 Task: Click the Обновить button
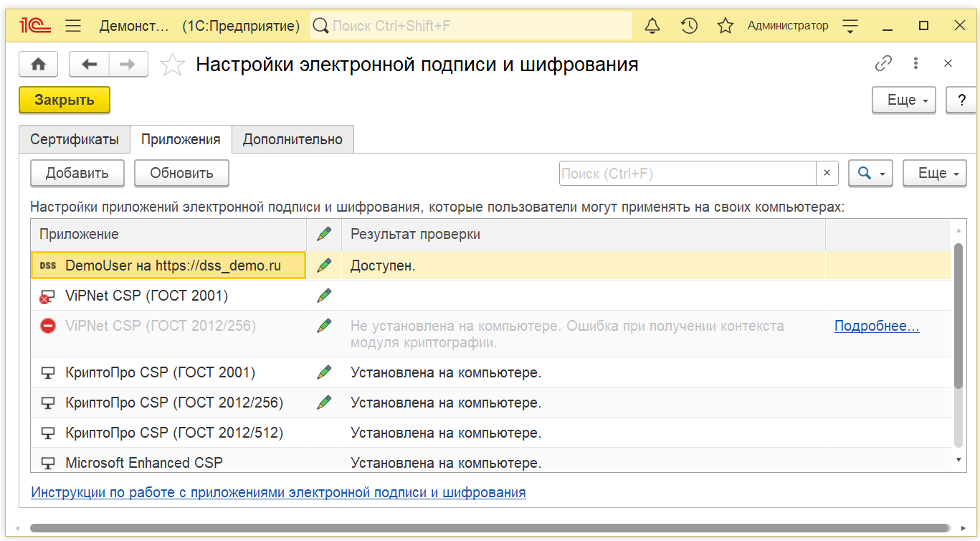click(x=181, y=173)
